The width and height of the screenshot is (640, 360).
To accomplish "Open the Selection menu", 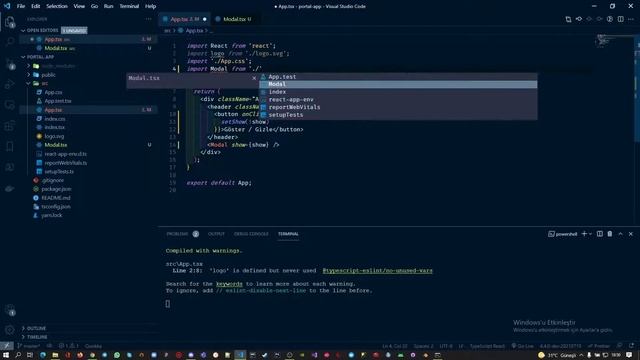I will 57,6.
